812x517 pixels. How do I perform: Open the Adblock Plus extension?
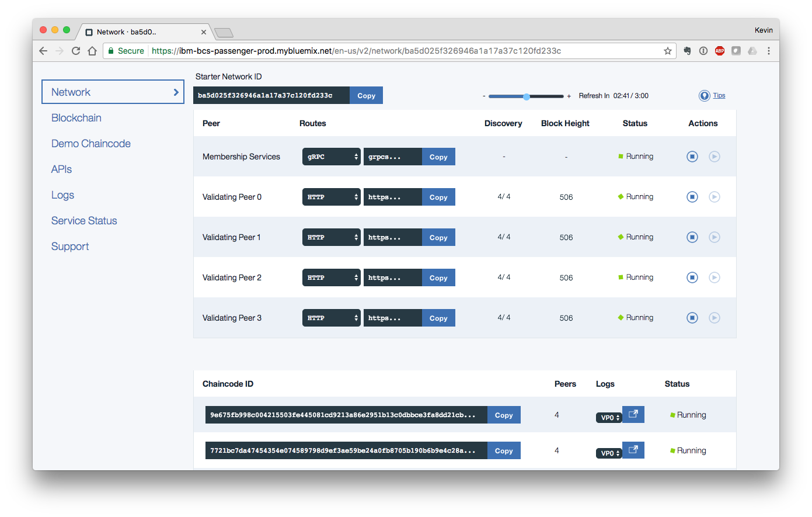pos(720,51)
